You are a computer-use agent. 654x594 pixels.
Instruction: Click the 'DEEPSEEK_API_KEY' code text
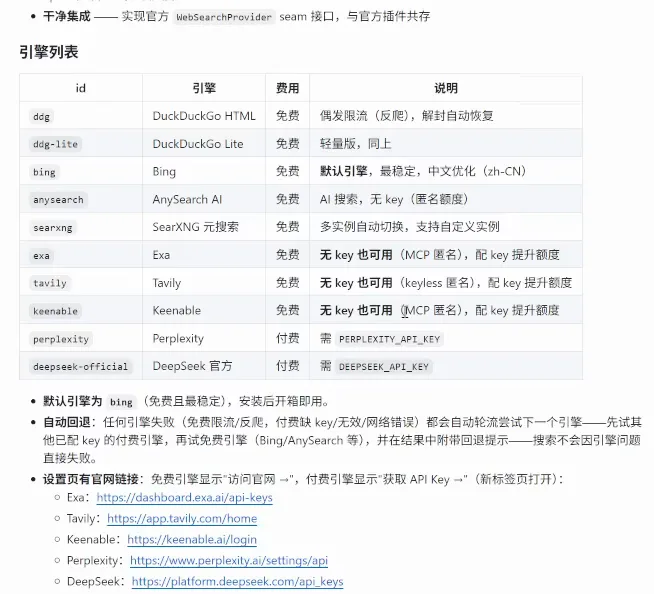[384, 367]
